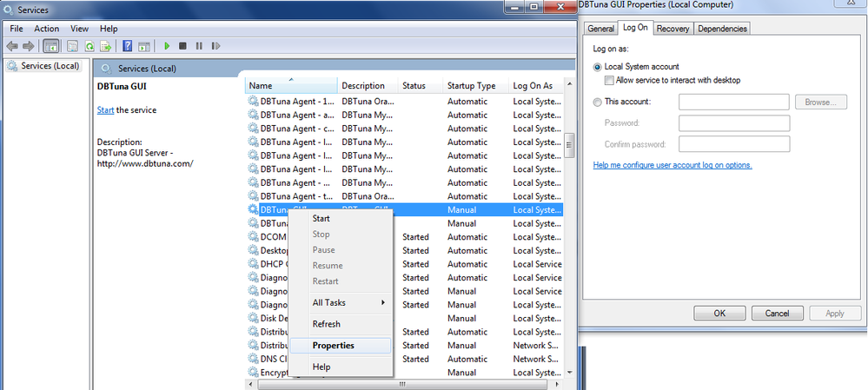Screen dimensions: 868x390
Task: Open the Help me configure user account link
Action: (672, 165)
